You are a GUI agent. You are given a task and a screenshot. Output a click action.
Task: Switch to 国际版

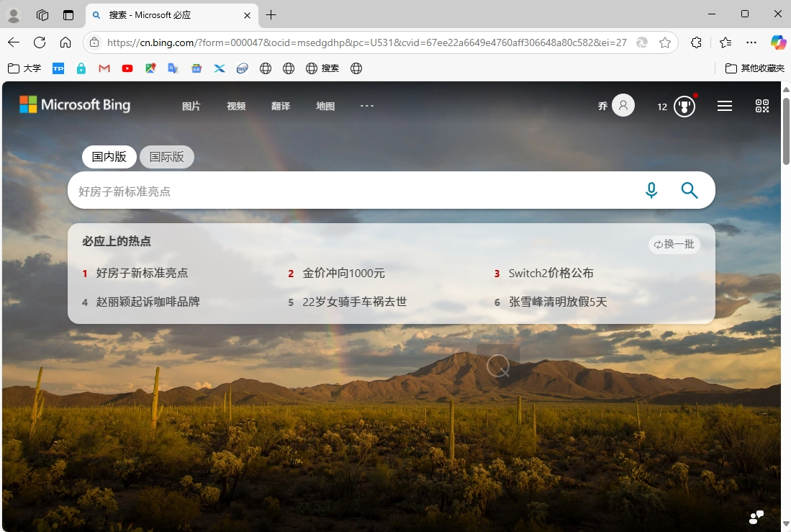tap(166, 156)
